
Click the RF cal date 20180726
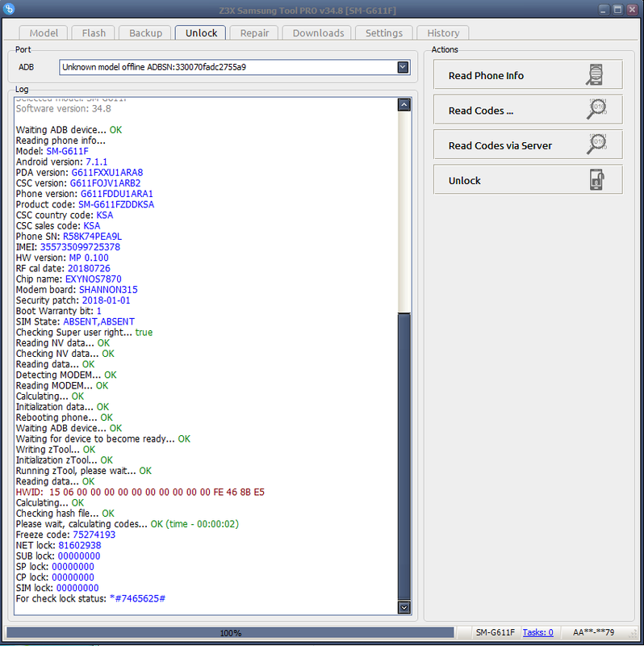tap(89, 269)
